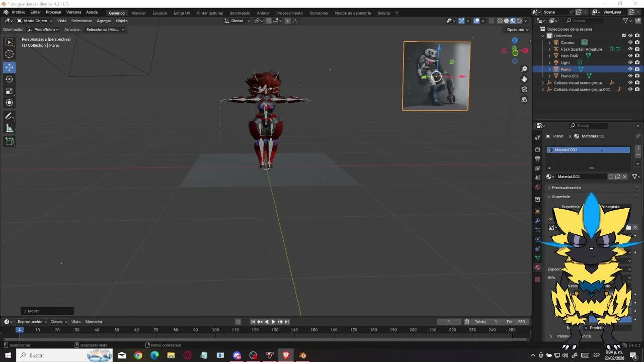The width and height of the screenshot is (644, 362).
Task: Click the Fin end frame field
Action: pyautogui.click(x=516, y=322)
